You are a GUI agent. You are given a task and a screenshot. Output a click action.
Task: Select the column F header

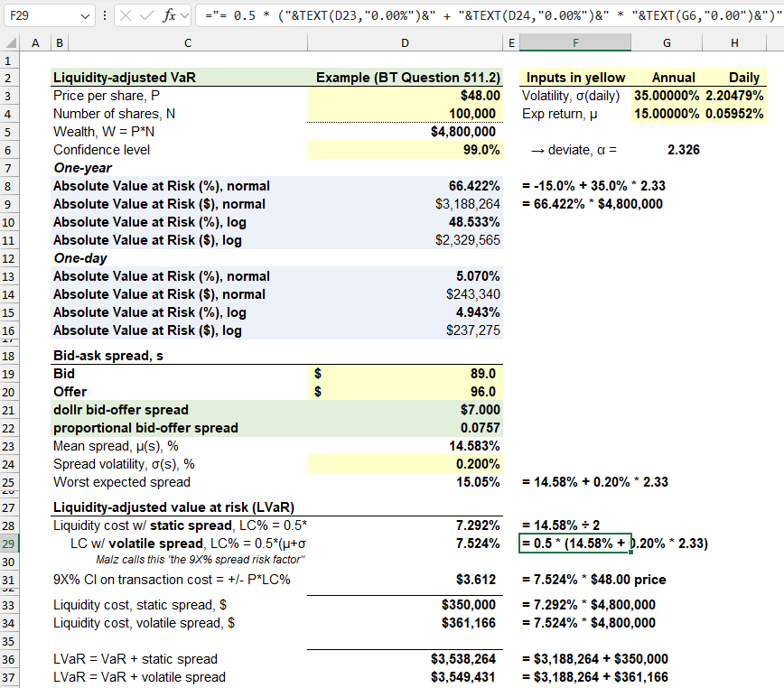coord(575,42)
